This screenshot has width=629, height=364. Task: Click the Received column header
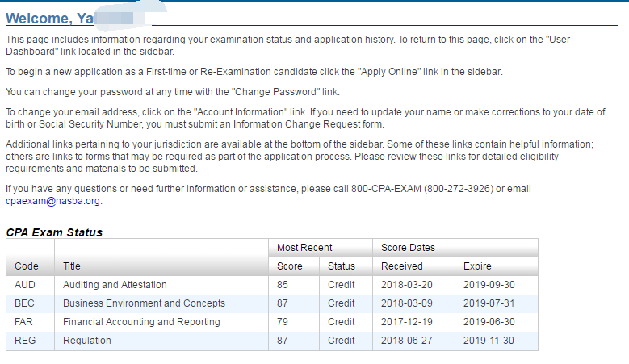pyautogui.click(x=401, y=266)
